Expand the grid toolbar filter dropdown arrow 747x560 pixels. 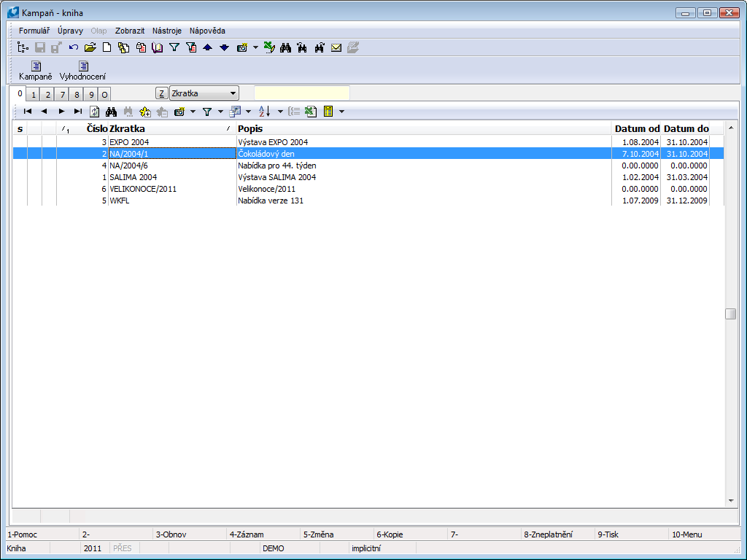coord(220,112)
